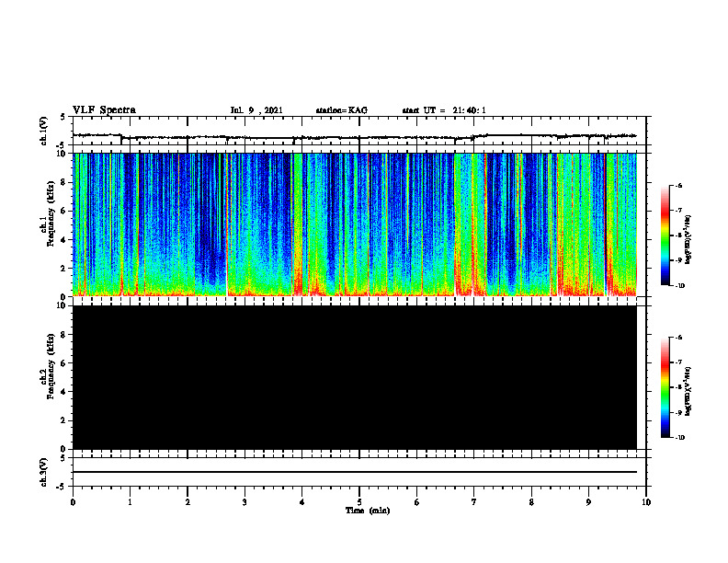Click time axis tick label "2"
The image size is (728, 563).
click(x=188, y=502)
